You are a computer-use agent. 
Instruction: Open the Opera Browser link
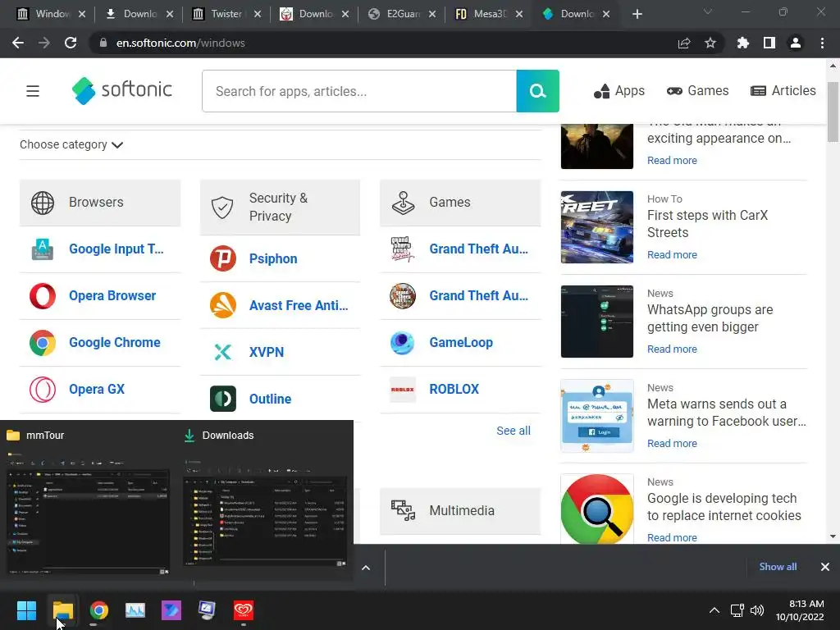point(112,295)
